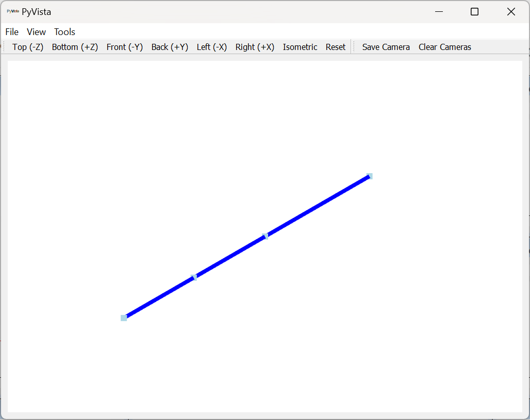530x420 pixels.
Task: Save the current camera position
Action: tap(386, 47)
